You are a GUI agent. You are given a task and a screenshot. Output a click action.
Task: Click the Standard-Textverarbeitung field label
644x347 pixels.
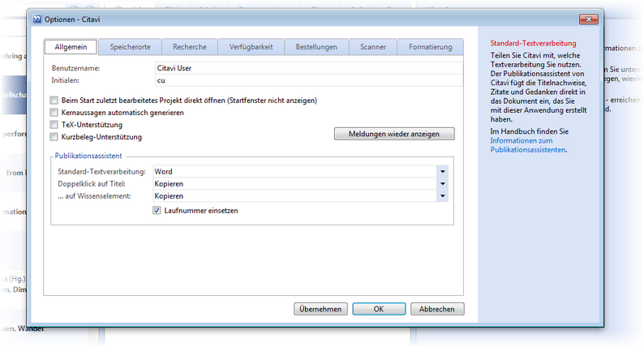pyautogui.click(x=101, y=172)
